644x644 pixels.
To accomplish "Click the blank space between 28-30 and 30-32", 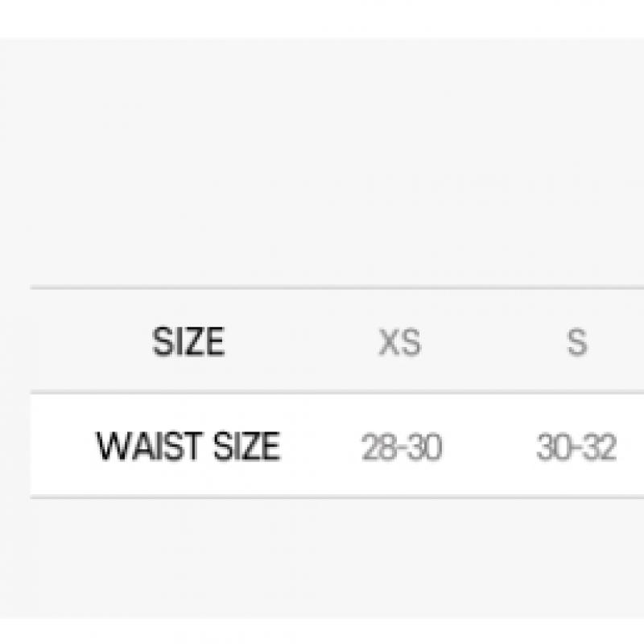I will 489,448.
